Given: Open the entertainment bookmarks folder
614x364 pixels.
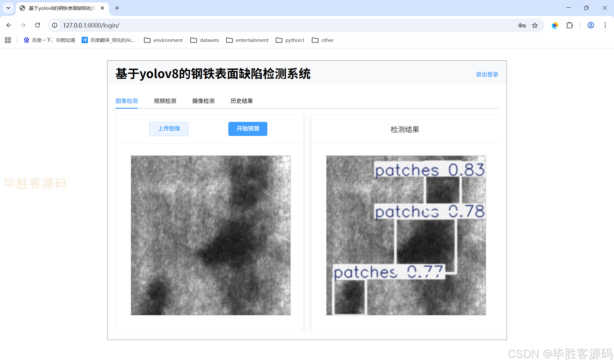Looking at the screenshot, I should coord(247,40).
